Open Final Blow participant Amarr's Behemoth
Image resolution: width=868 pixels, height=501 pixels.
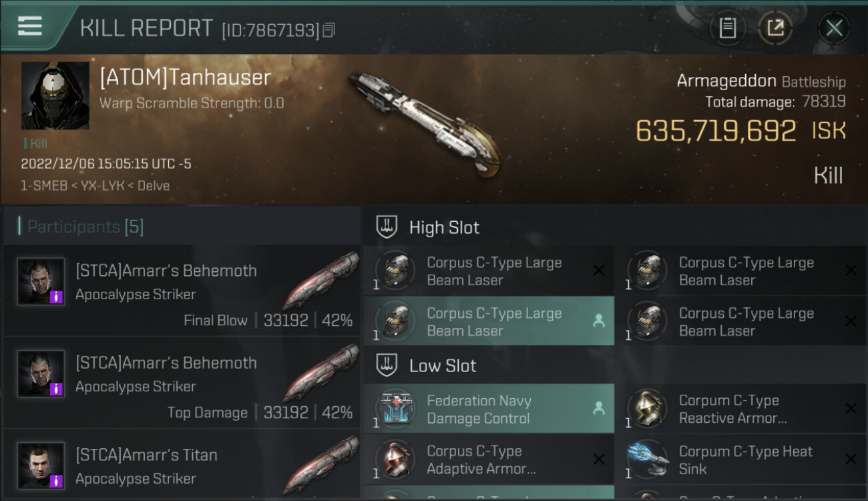click(x=182, y=291)
